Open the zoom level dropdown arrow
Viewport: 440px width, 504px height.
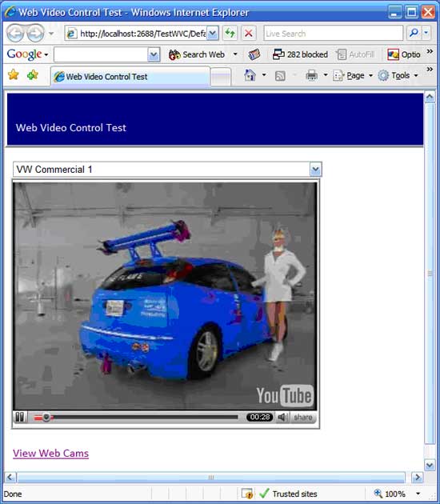coord(418,494)
